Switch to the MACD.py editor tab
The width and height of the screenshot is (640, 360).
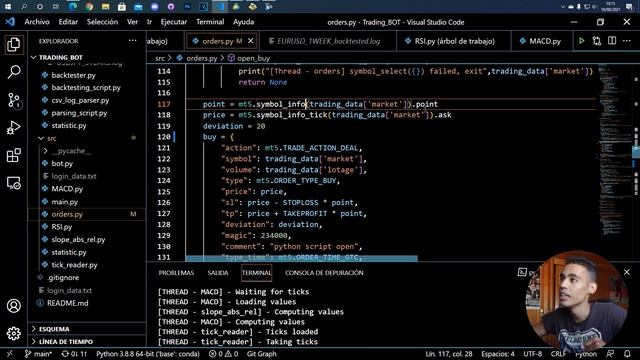[x=541, y=41]
